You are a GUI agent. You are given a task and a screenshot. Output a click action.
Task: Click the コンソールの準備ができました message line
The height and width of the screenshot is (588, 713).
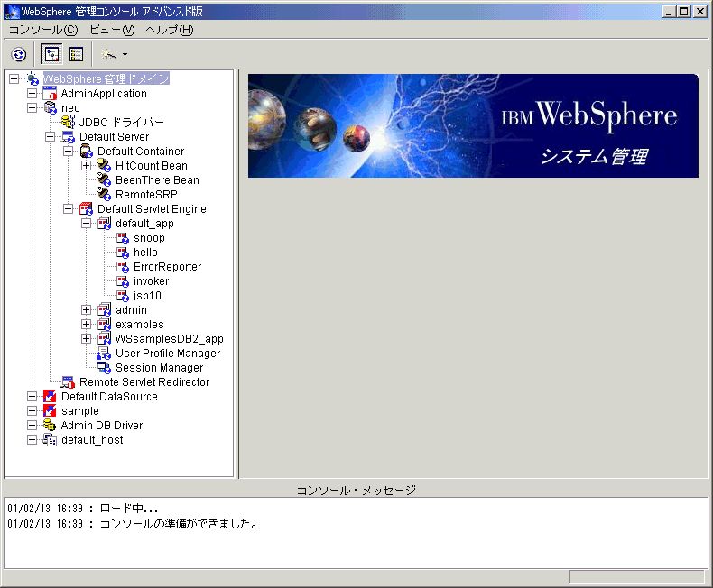point(133,524)
